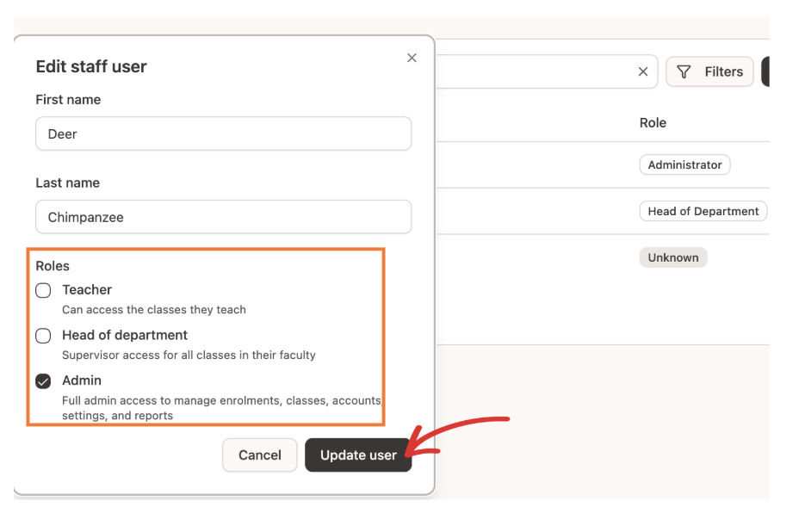Click the Edit staff user dialog title

(x=91, y=67)
